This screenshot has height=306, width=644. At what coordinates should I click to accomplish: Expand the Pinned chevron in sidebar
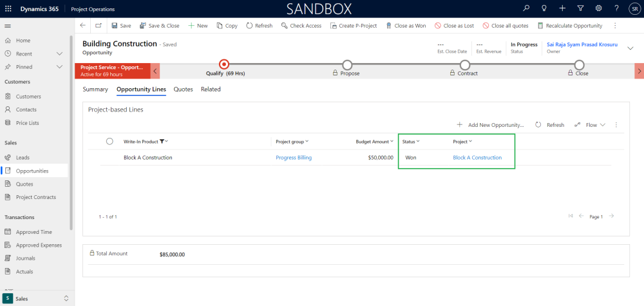[x=59, y=67]
